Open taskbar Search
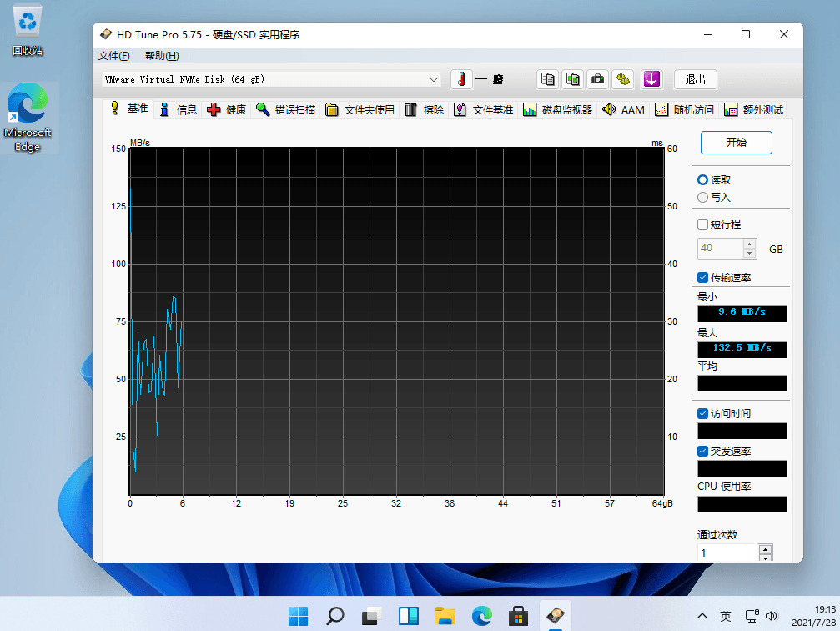 point(334,616)
